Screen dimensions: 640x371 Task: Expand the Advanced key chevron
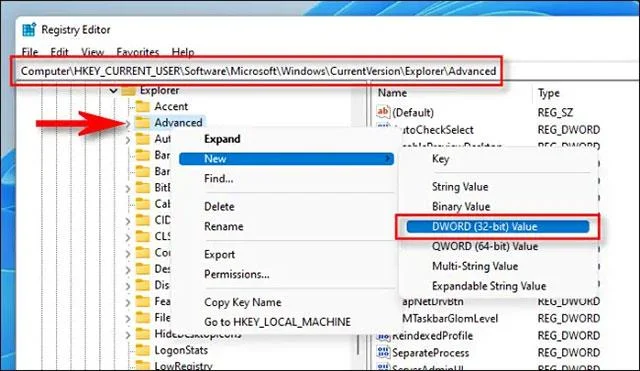point(128,123)
